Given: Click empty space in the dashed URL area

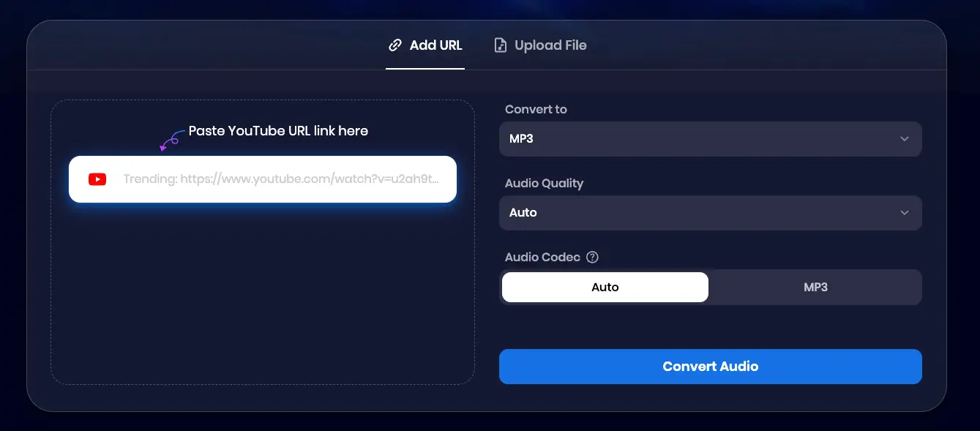Looking at the screenshot, I should (262, 300).
